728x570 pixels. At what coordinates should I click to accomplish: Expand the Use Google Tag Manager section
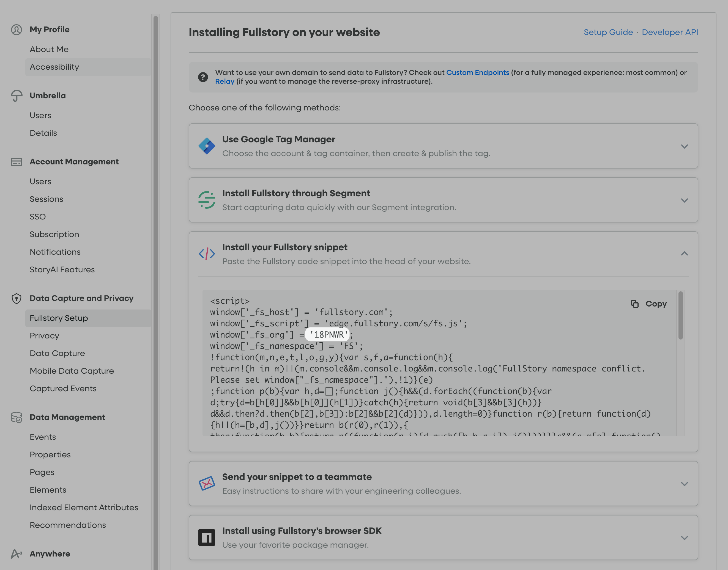684,146
